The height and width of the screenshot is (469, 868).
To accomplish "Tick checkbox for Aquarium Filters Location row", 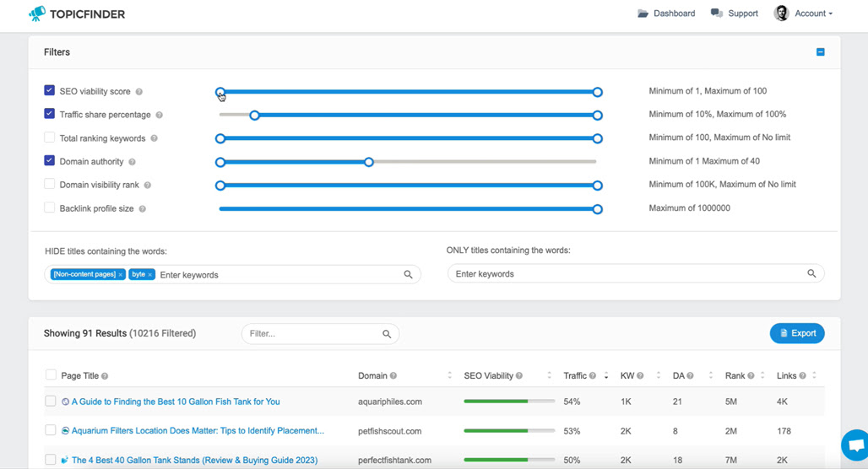I will tap(51, 429).
